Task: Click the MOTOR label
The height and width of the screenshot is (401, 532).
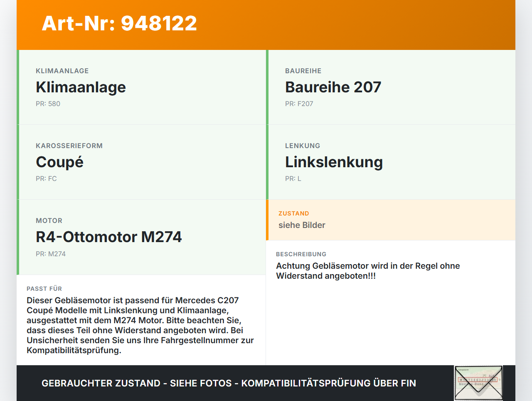Action: click(x=49, y=220)
